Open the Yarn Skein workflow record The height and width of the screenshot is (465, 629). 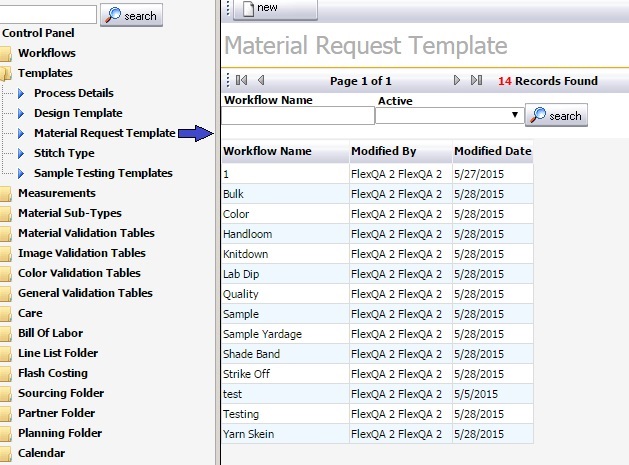click(249, 434)
